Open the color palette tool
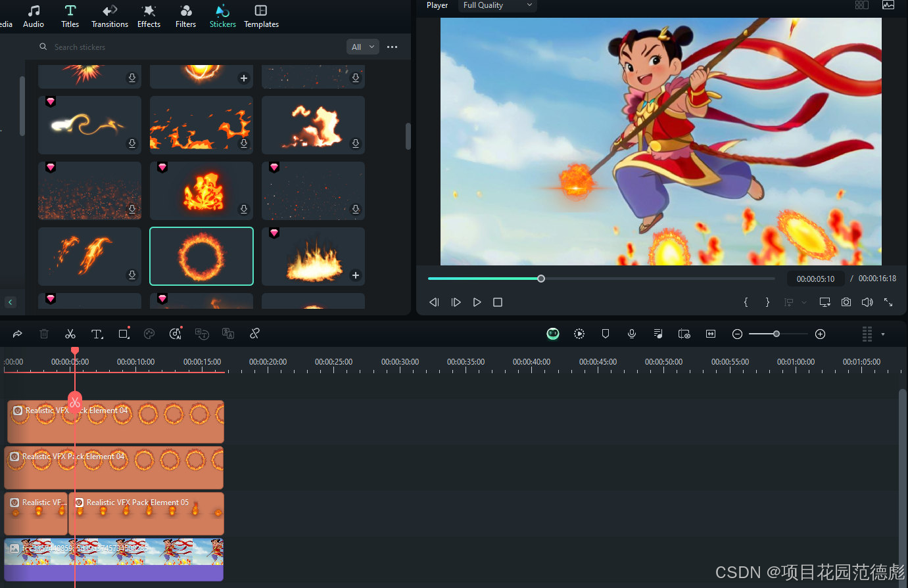This screenshot has width=908, height=588. [x=149, y=334]
